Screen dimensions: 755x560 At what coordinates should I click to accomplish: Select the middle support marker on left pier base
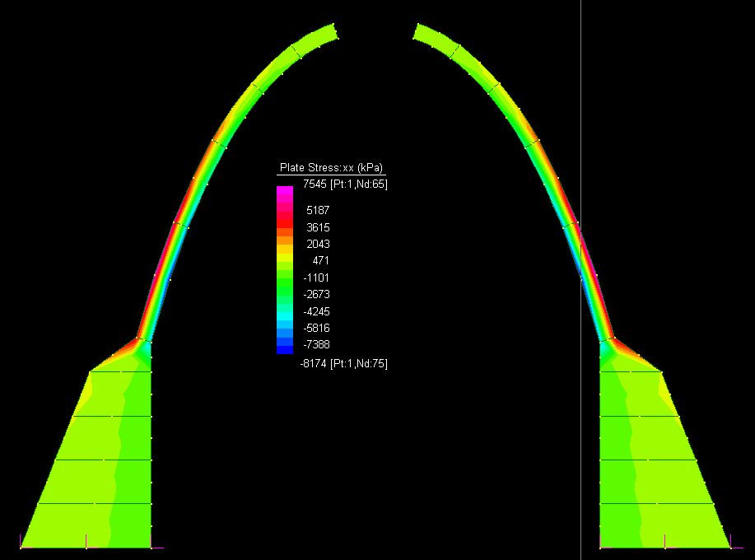(x=86, y=547)
